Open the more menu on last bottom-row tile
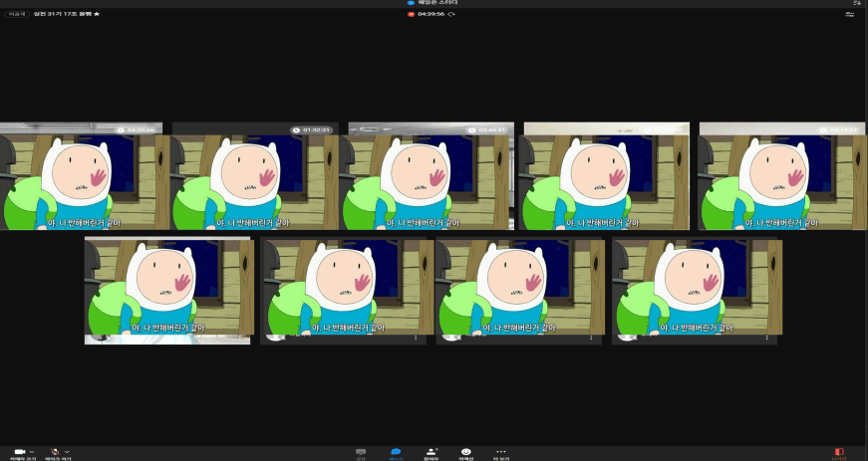 pyautogui.click(x=766, y=339)
